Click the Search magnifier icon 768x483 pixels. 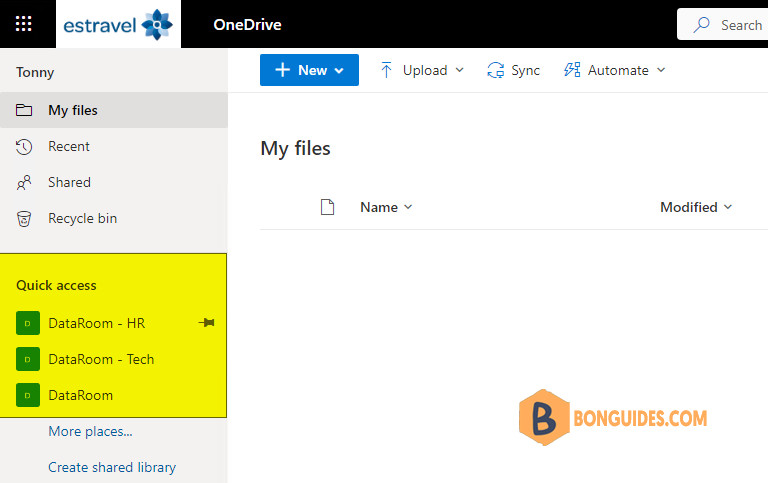(x=701, y=24)
